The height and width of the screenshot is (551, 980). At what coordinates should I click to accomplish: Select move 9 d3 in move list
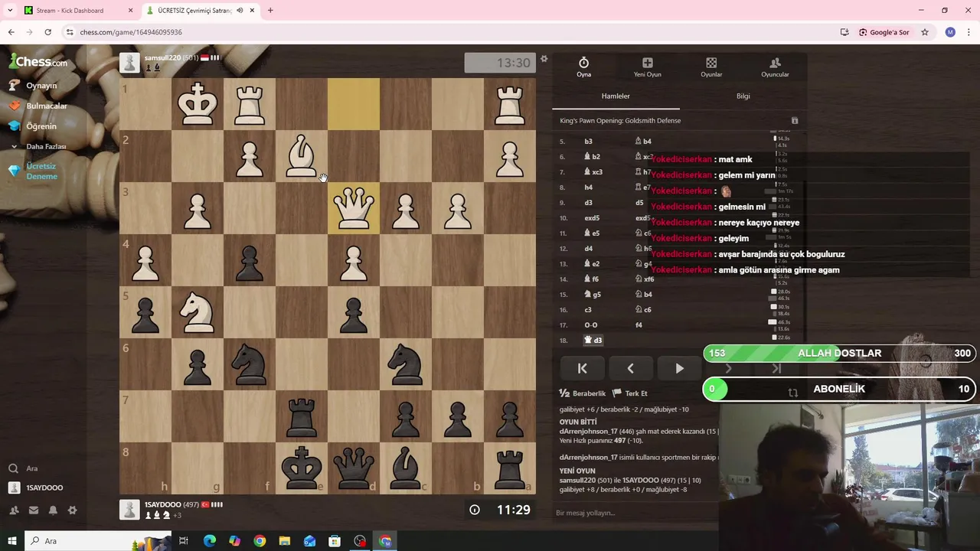pos(588,203)
